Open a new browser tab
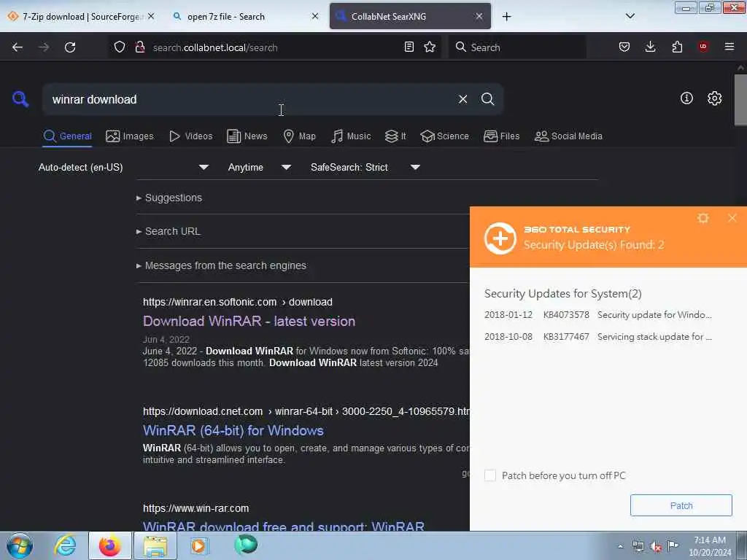This screenshot has height=560, width=747. tap(506, 17)
